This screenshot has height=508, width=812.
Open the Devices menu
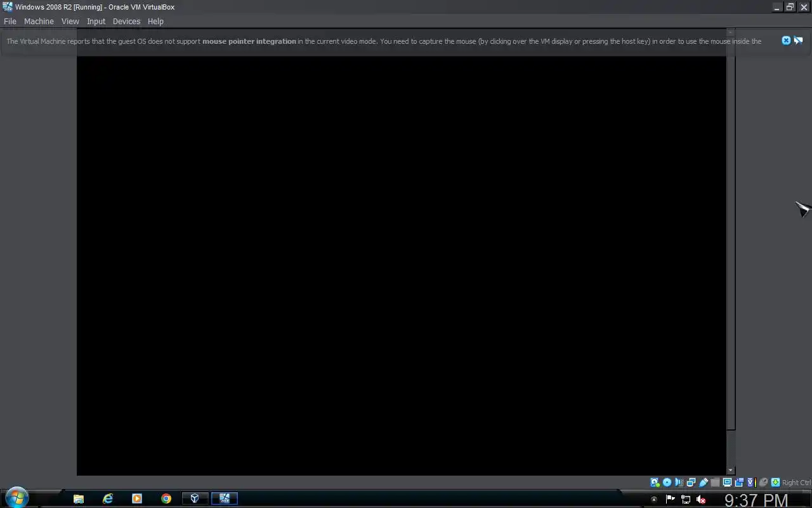pyautogui.click(x=127, y=21)
